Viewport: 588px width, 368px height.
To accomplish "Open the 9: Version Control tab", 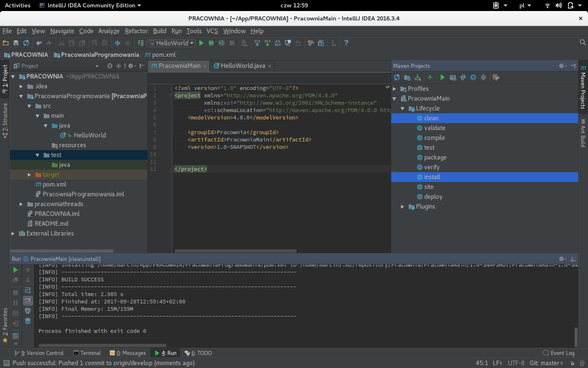I will 39,353.
